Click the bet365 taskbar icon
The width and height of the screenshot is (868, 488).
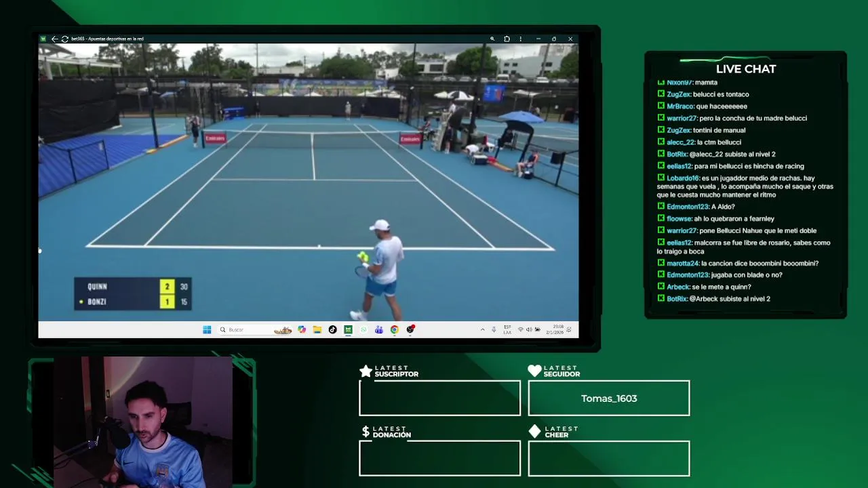348,329
